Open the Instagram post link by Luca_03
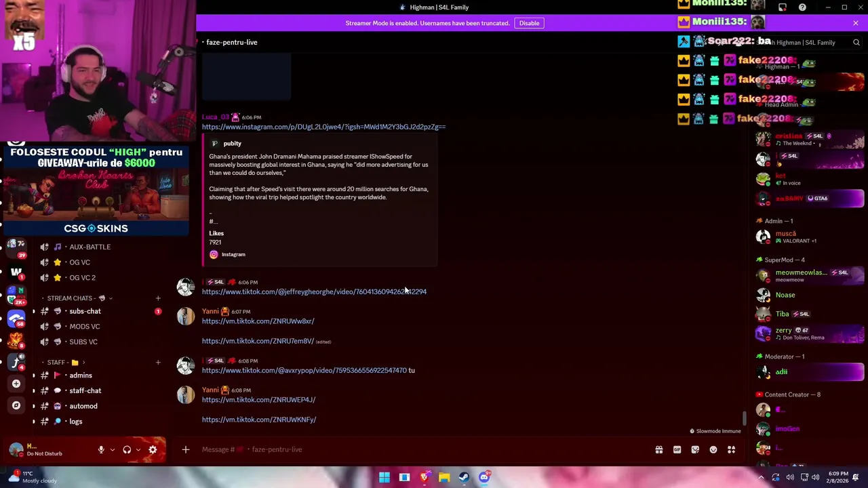 (x=323, y=127)
